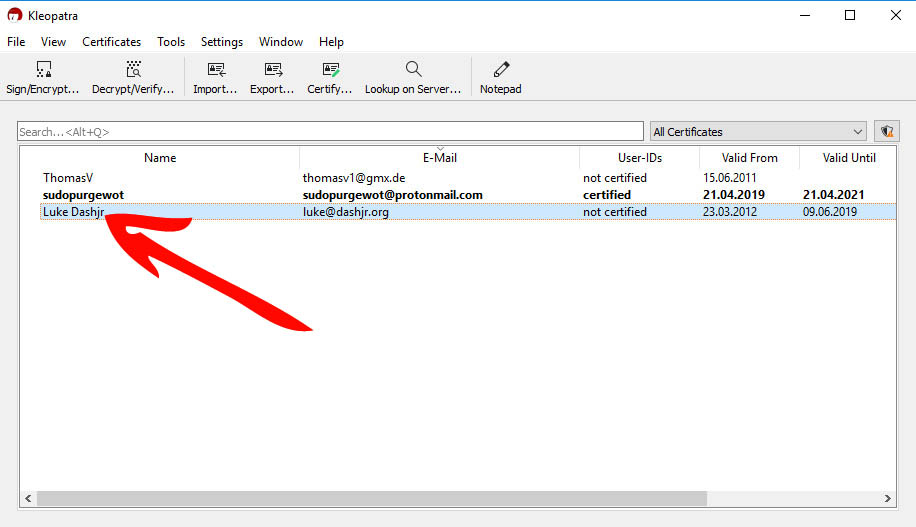Image resolution: width=916 pixels, height=527 pixels.
Task: Maximize the Kleopatra window
Action: click(x=850, y=15)
